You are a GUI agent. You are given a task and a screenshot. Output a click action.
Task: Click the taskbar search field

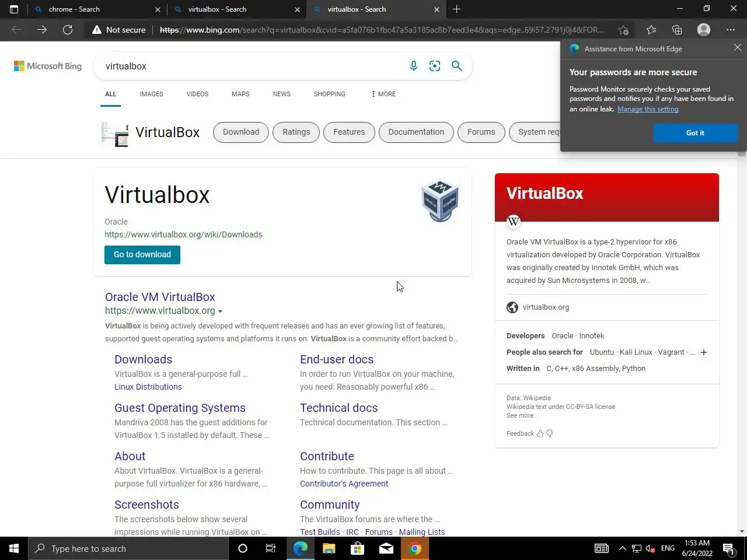128,548
